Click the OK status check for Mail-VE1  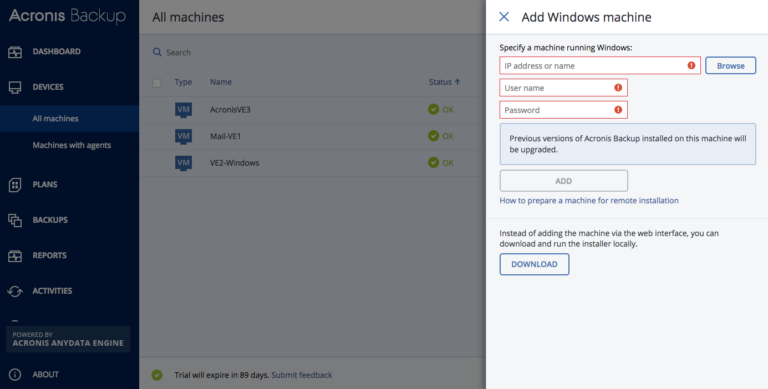433,136
